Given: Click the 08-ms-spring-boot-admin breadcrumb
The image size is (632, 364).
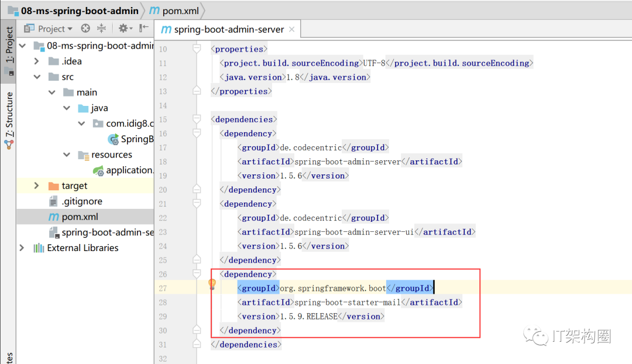Looking at the screenshot, I should pos(74,11).
